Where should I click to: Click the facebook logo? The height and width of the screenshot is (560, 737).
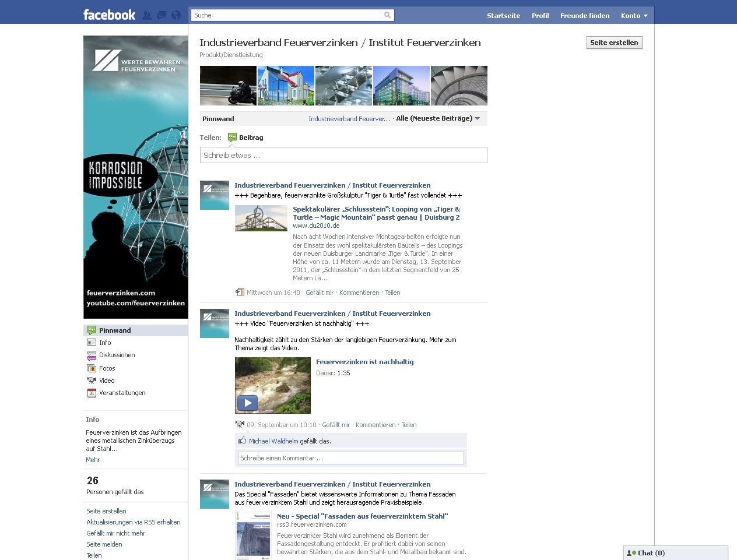coord(109,15)
